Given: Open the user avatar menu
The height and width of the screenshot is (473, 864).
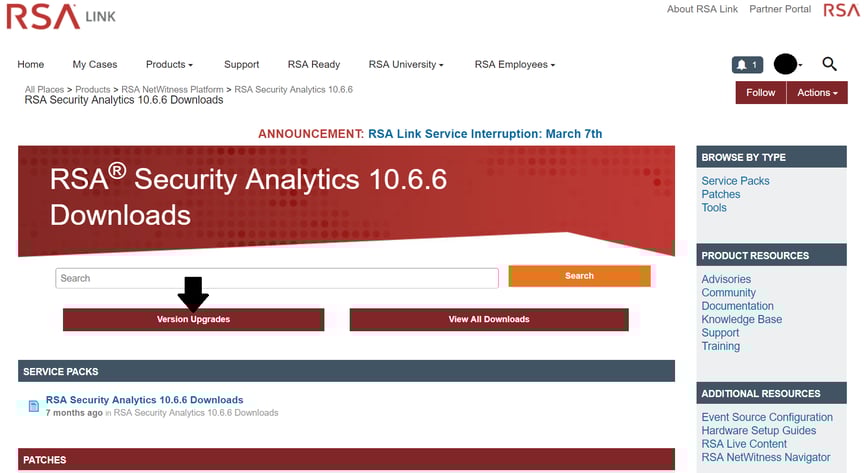Looking at the screenshot, I should click(787, 64).
